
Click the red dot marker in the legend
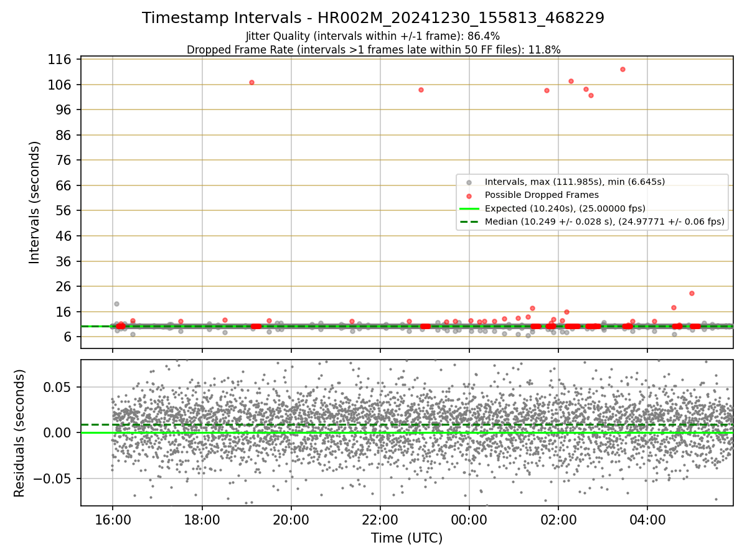pos(469,195)
